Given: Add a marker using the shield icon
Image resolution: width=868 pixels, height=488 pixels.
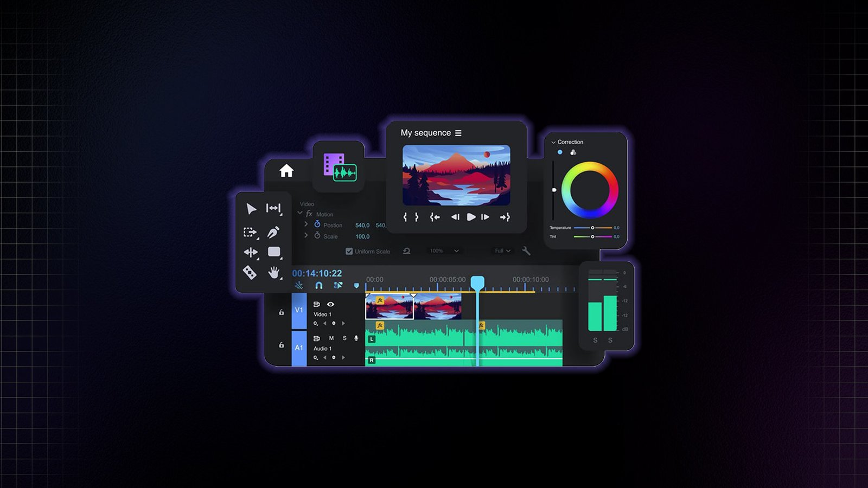Looking at the screenshot, I should (x=356, y=285).
